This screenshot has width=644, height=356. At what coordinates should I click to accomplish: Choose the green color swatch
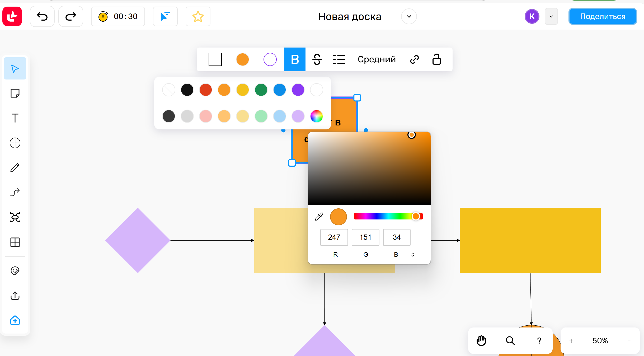coord(261,90)
